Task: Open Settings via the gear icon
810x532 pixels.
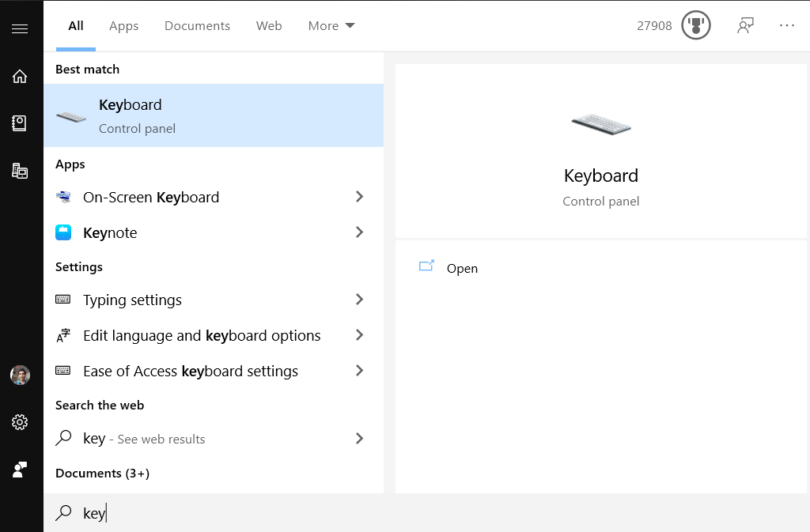Action: coord(20,422)
